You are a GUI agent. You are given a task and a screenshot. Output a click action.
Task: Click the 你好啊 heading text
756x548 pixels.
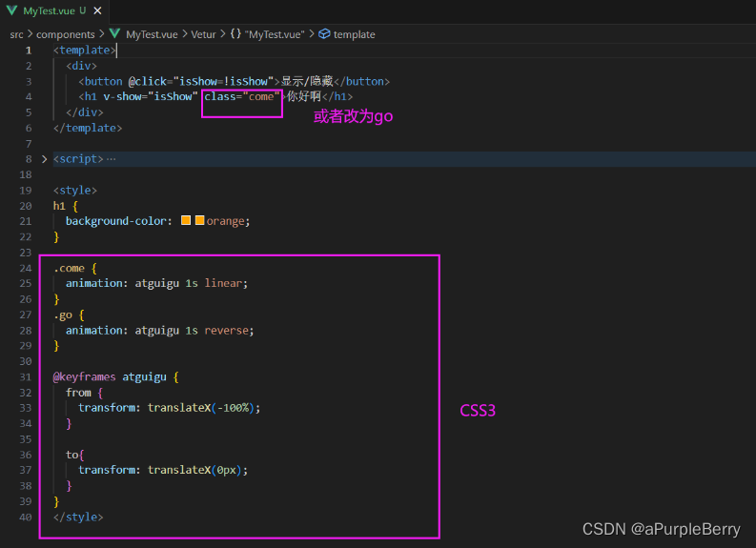pyautogui.click(x=304, y=96)
